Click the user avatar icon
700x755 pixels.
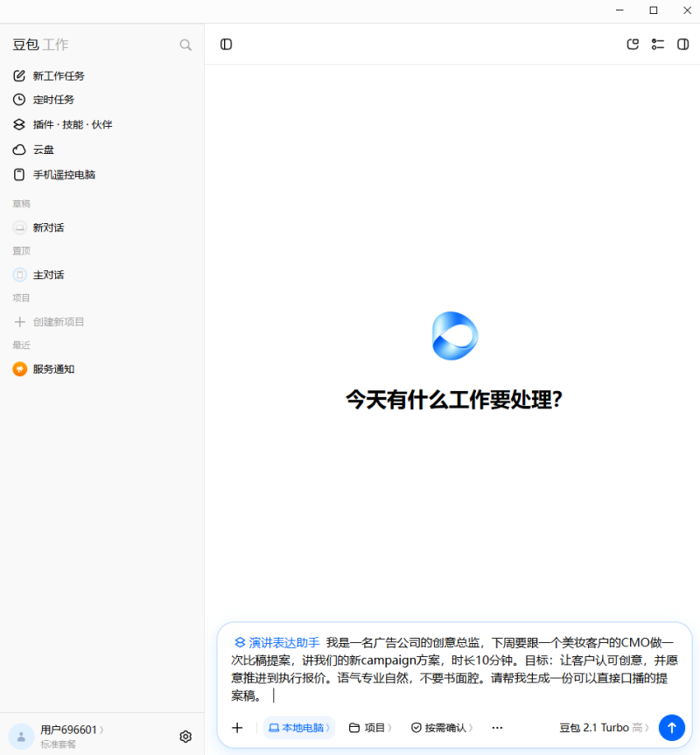pyautogui.click(x=21, y=737)
